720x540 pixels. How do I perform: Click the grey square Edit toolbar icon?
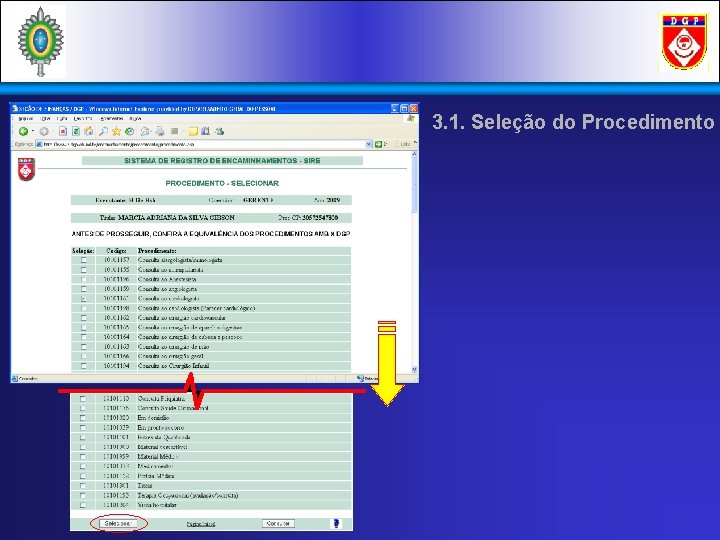[174, 131]
